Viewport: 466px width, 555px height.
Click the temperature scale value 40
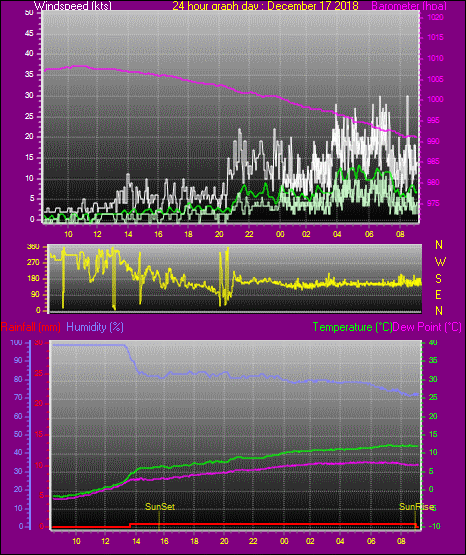point(433,343)
